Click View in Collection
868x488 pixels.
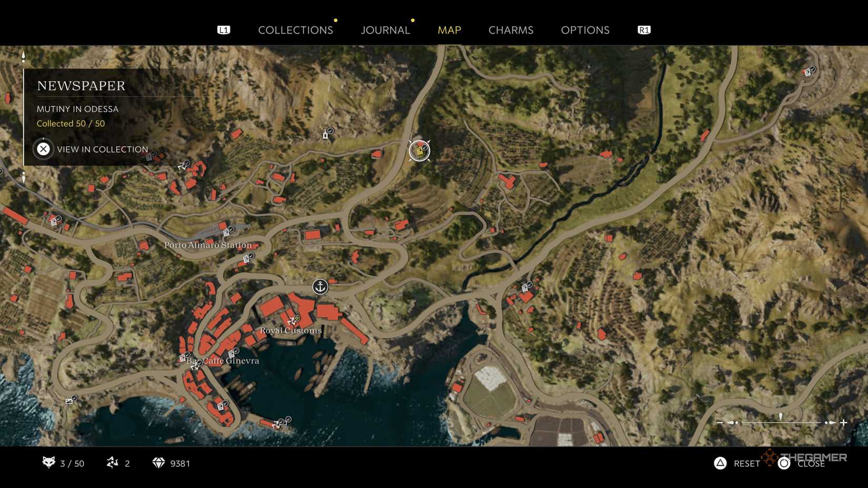(103, 149)
